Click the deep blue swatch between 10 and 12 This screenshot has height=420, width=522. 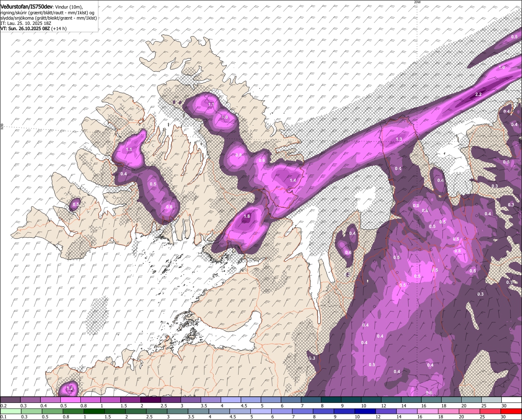coord(365,411)
